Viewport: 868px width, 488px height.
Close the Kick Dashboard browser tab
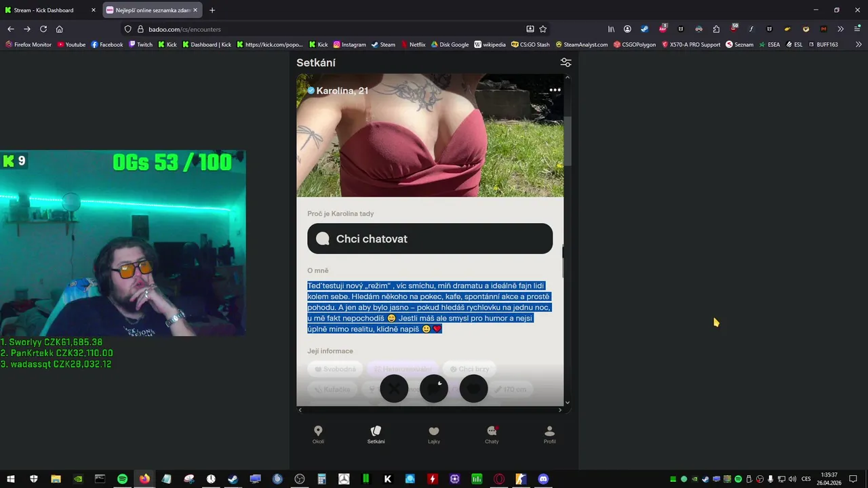coord(94,10)
